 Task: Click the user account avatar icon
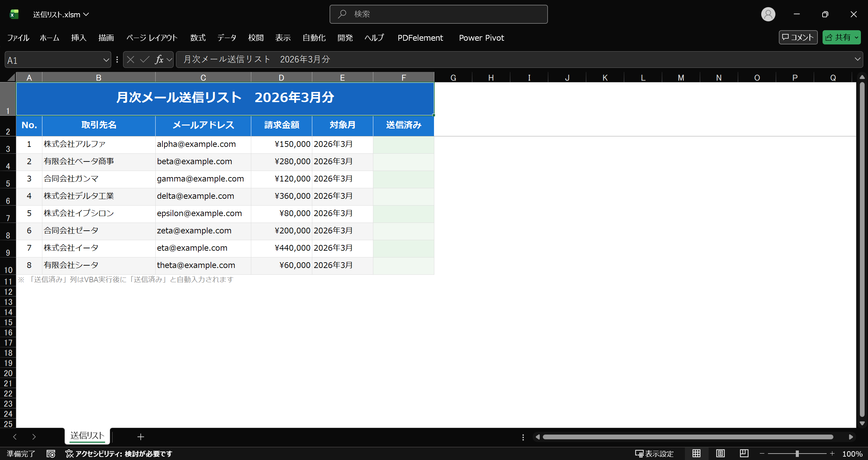(768, 14)
